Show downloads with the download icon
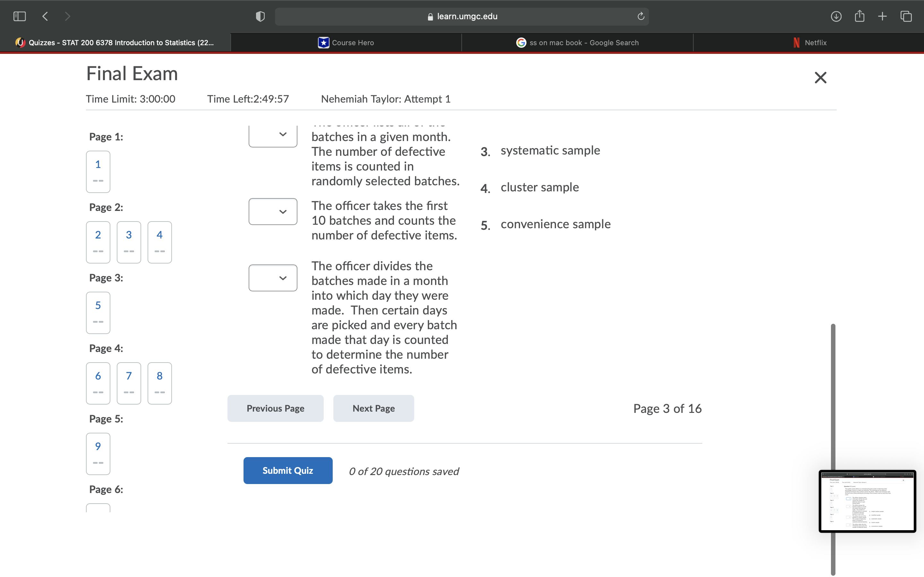 [x=836, y=16]
